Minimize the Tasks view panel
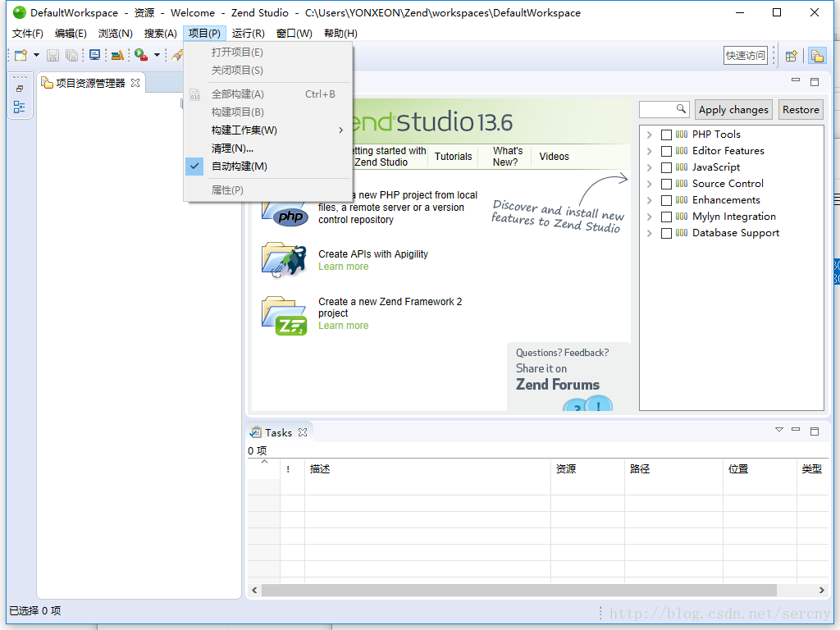Image resolution: width=840 pixels, height=630 pixels. click(796, 430)
